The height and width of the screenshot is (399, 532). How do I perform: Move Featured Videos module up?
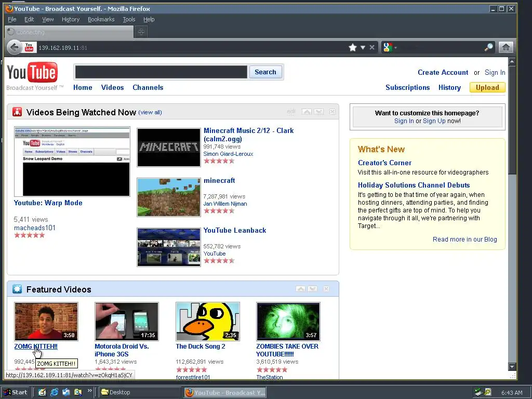(x=301, y=289)
